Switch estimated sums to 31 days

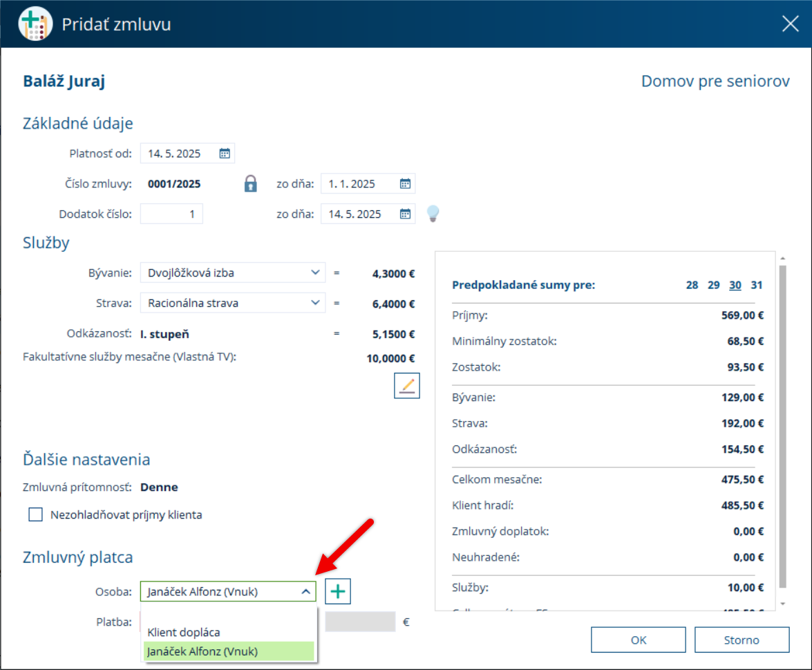click(x=757, y=285)
